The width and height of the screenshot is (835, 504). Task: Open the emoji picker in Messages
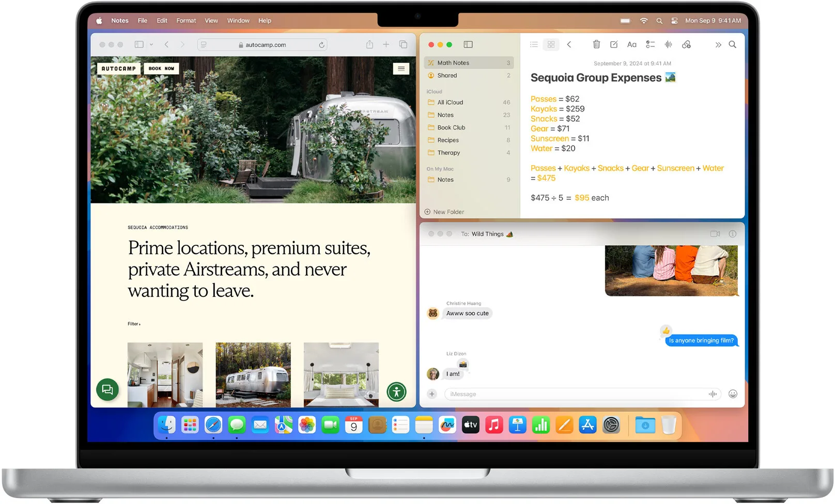(733, 394)
